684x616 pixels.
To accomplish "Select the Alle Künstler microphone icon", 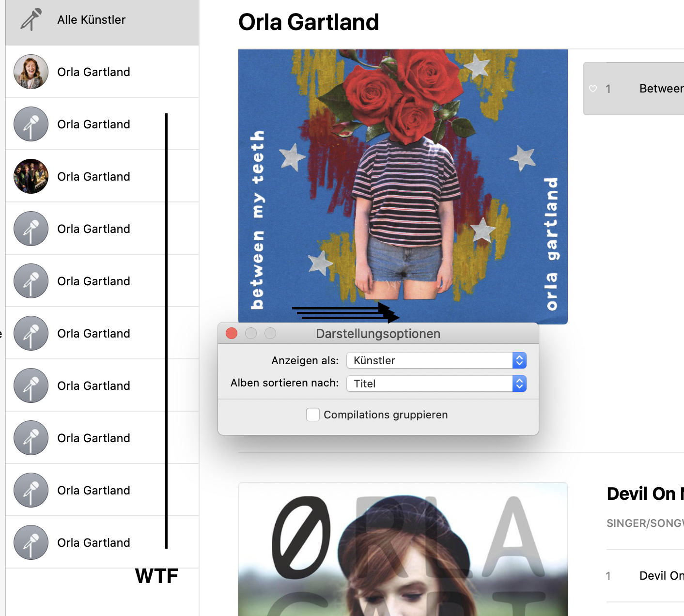I will 31,19.
